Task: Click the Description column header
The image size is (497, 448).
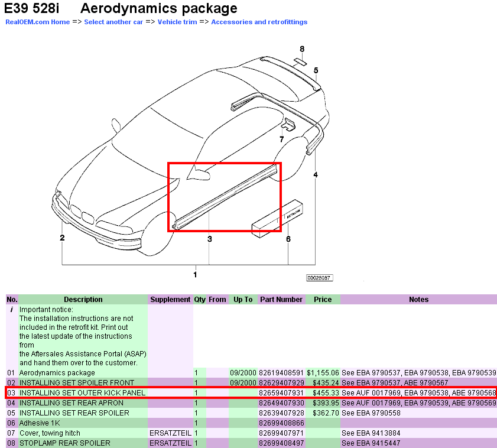Action: (83, 300)
